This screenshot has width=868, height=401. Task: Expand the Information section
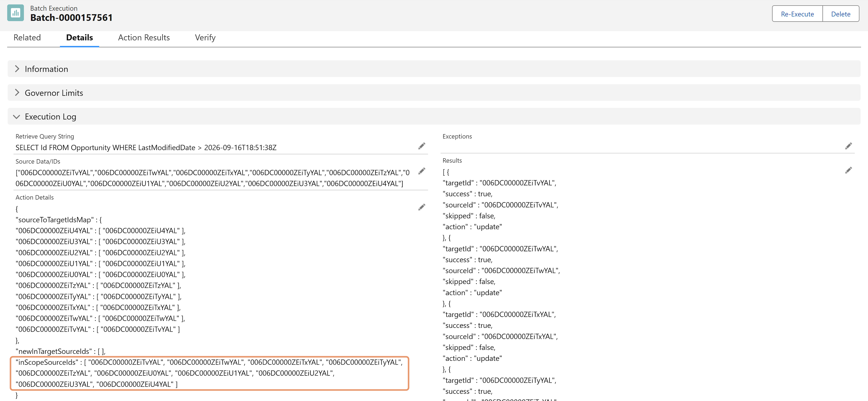(434, 69)
